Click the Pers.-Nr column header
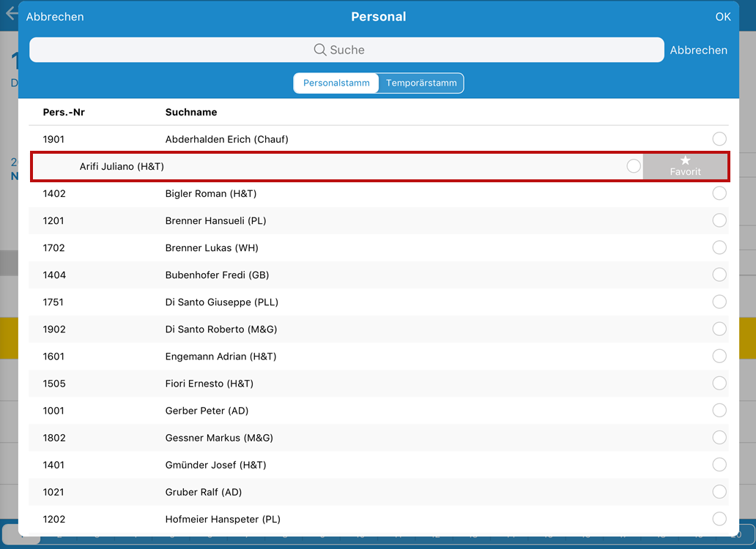 tap(64, 112)
